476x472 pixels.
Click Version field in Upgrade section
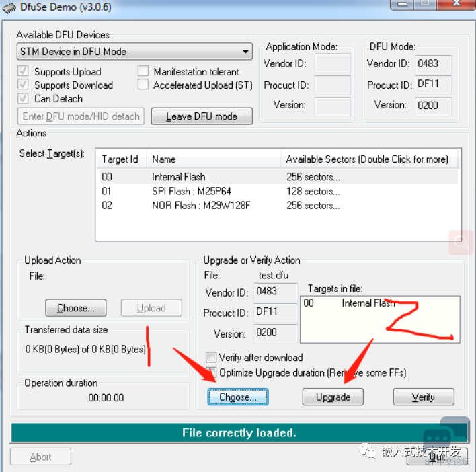pos(276,333)
